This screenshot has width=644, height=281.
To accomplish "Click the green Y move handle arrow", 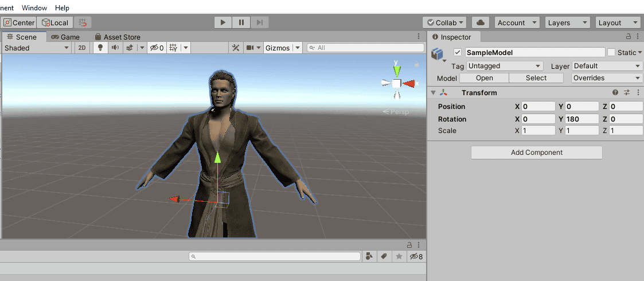I will click(217, 158).
